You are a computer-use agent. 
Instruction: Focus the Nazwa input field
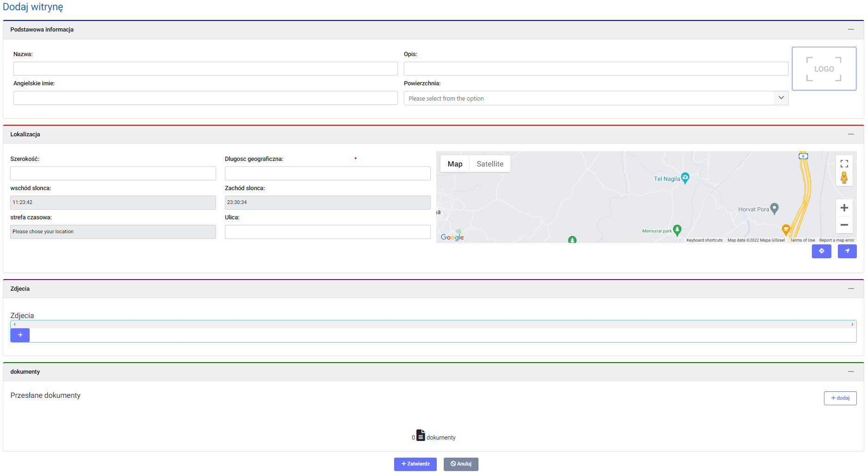pyautogui.click(x=205, y=69)
